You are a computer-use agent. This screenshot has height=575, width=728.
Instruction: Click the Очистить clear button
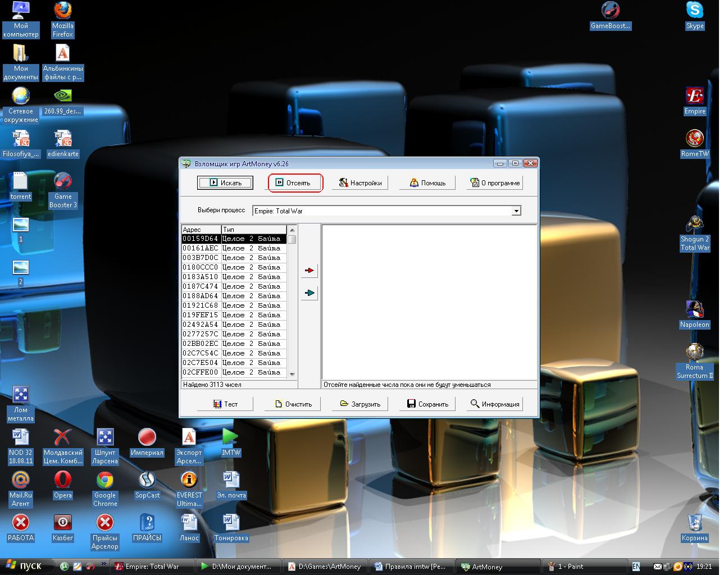pyautogui.click(x=293, y=404)
